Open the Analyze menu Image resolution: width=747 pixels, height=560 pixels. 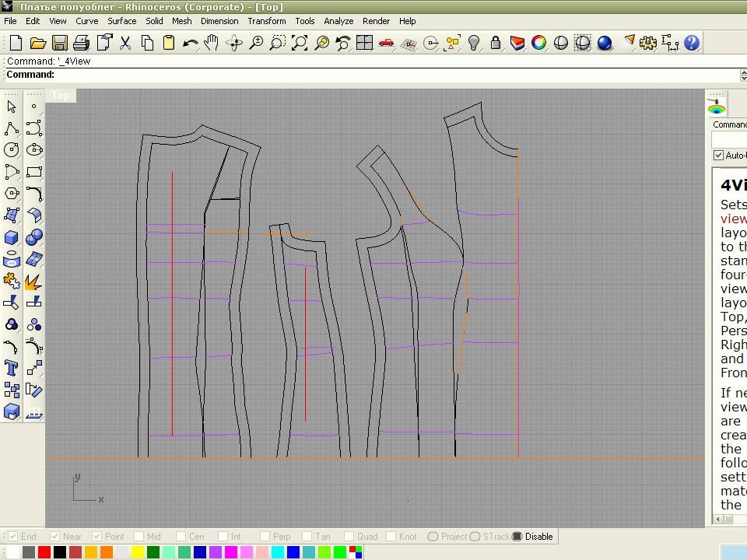click(x=338, y=21)
